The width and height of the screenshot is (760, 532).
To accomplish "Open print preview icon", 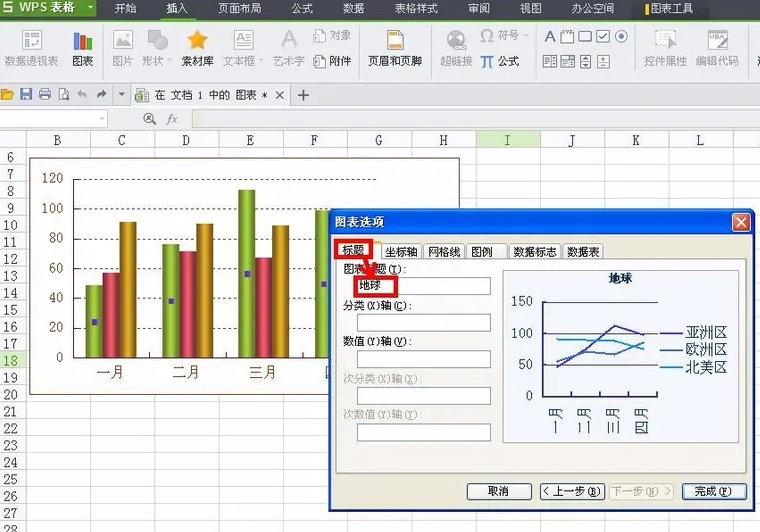I will [63, 94].
